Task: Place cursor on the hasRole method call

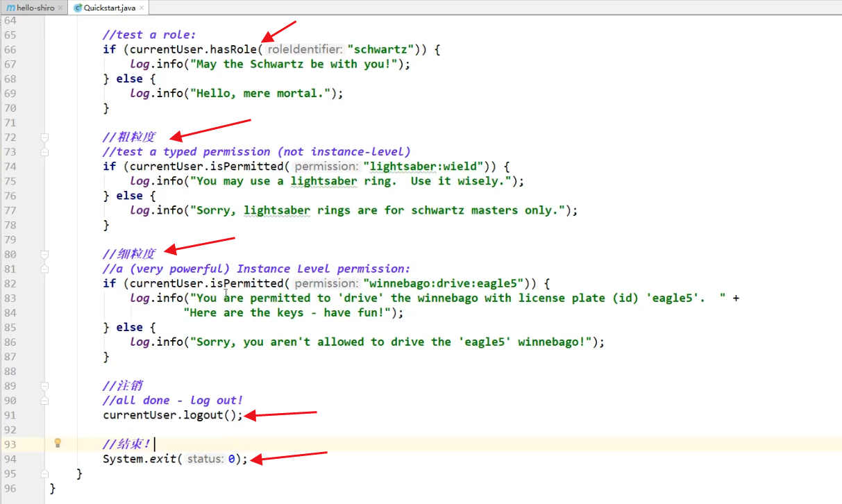Action: 233,50
